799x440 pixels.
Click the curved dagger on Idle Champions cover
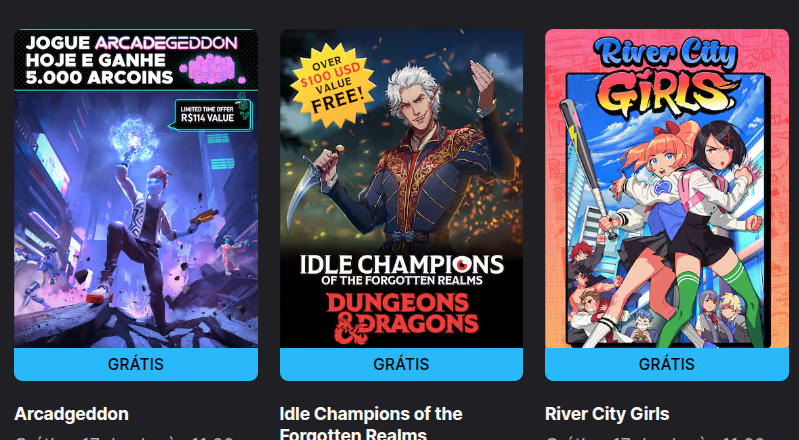306,189
